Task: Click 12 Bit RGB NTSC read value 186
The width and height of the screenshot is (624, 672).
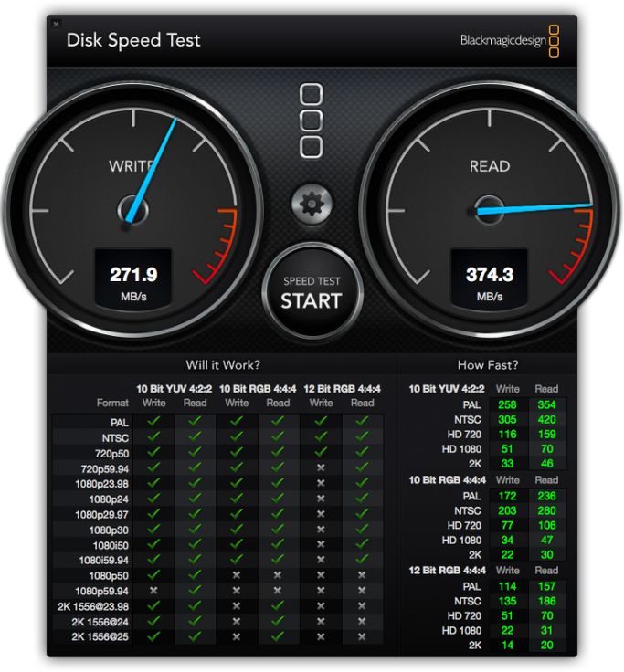Action: 547,602
